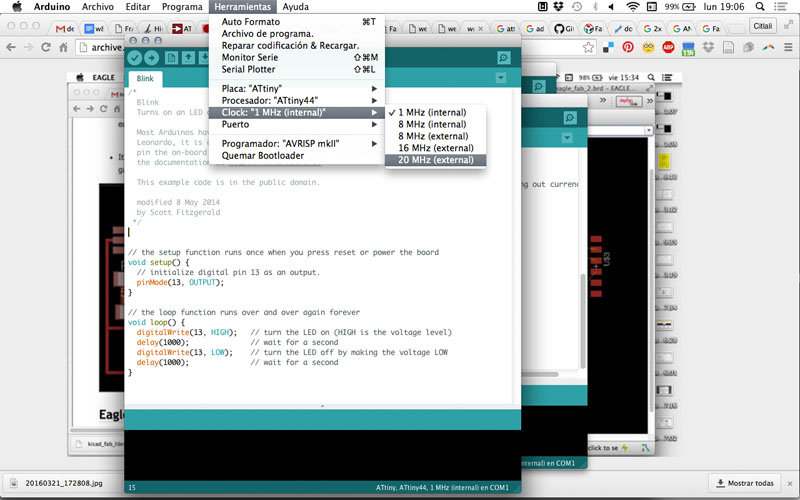The width and height of the screenshot is (800, 500).
Task: Click the Arduino Verify checkmark button
Action: pyautogui.click(x=135, y=58)
